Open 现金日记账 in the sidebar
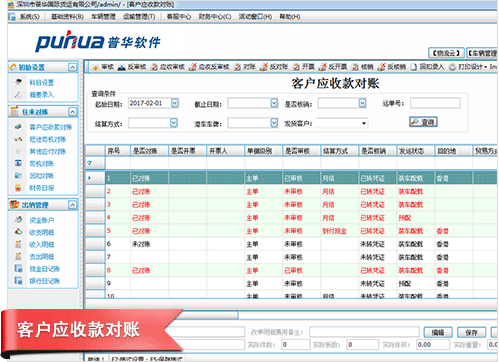Viewport: 499px width, 362px height. 44,269
